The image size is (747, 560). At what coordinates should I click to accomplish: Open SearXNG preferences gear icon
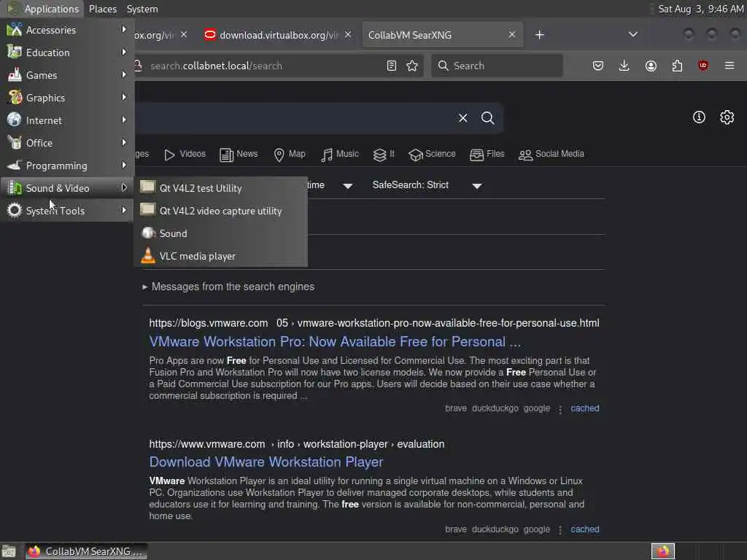click(727, 117)
